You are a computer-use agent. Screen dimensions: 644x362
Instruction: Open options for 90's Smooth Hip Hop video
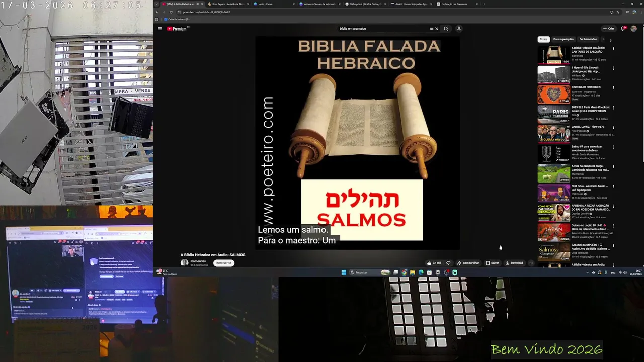coord(613,68)
